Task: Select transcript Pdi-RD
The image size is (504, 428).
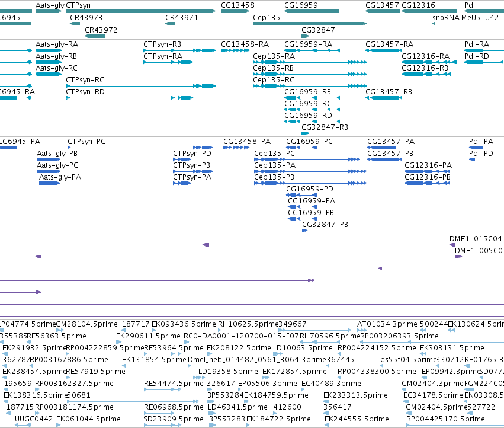Action: click(484, 62)
